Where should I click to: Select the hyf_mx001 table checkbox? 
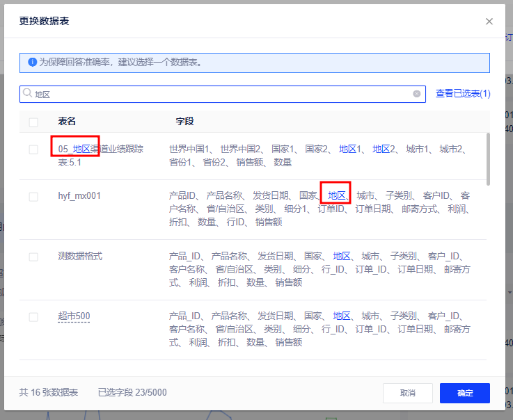(33, 197)
